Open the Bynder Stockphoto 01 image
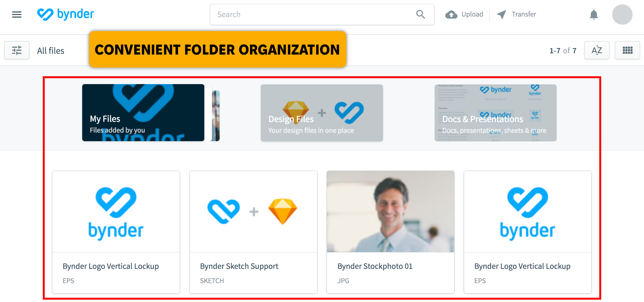The width and height of the screenshot is (644, 302). 390,232
